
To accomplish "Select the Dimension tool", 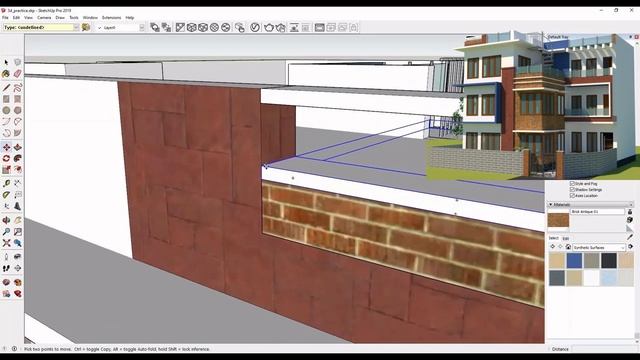I will click(x=18, y=184).
